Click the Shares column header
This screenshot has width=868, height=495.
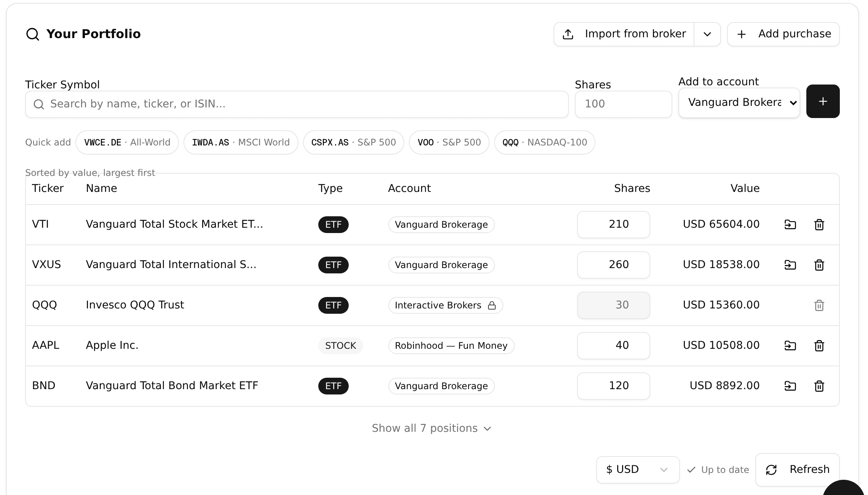pyautogui.click(x=632, y=188)
